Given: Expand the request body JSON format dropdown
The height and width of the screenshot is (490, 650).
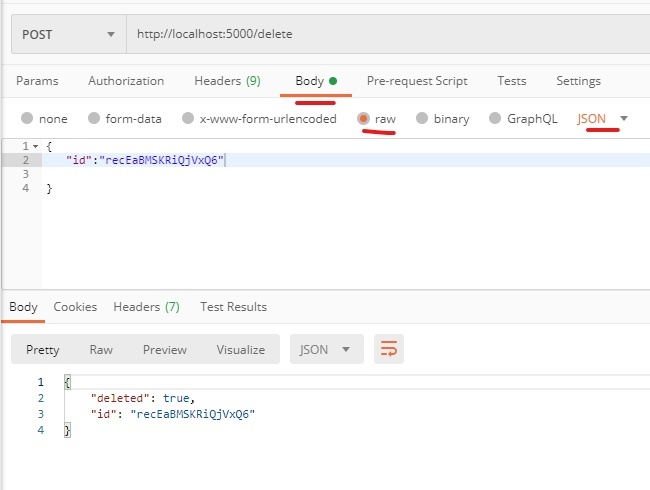Looking at the screenshot, I should pyautogui.click(x=603, y=118).
